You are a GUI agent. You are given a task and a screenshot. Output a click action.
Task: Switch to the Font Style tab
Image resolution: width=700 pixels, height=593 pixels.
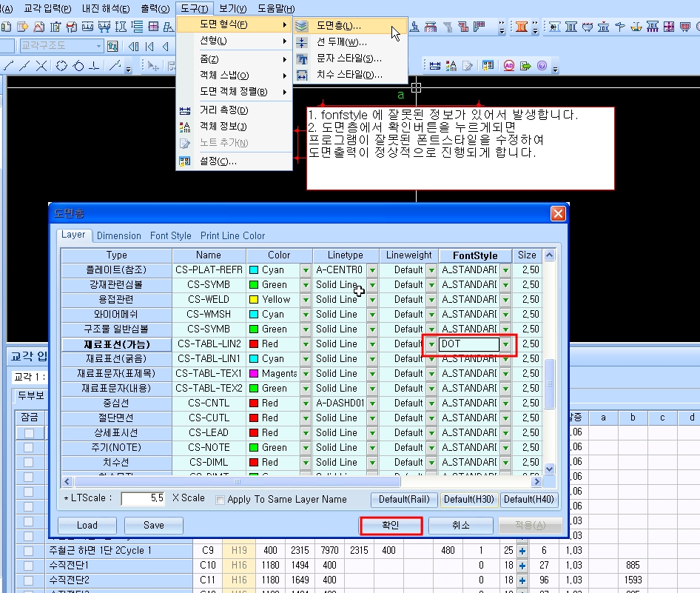pos(170,235)
